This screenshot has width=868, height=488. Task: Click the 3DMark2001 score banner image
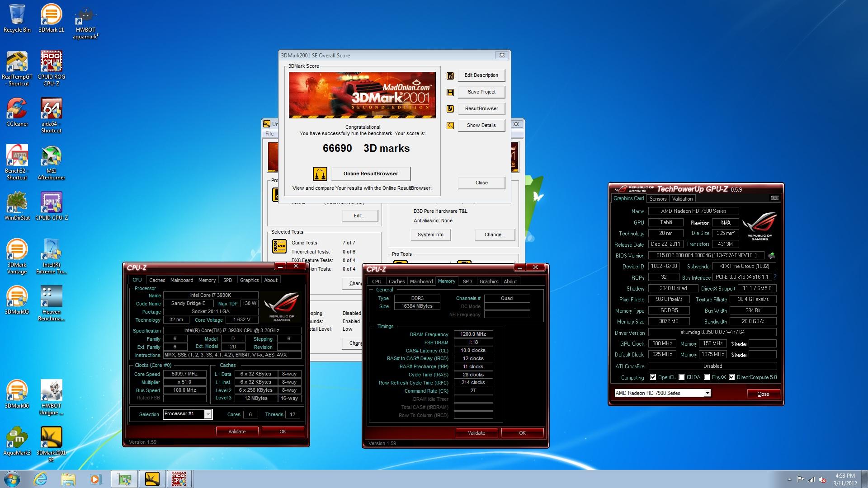click(362, 95)
